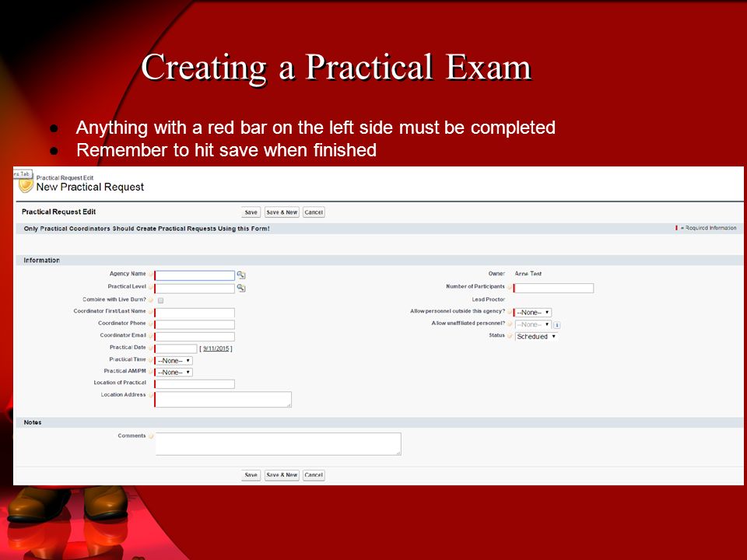This screenshot has width=747, height=560.
Task: Click the partially visible tab at top left
Action: click(23, 174)
